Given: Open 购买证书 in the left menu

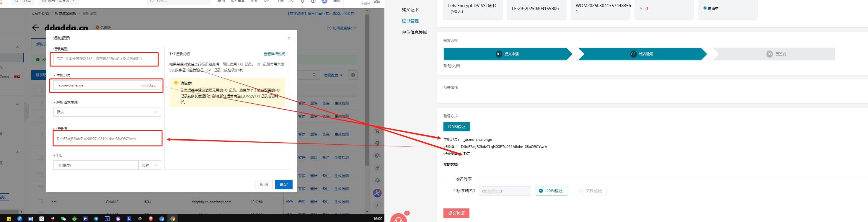Looking at the screenshot, I should 410,10.
